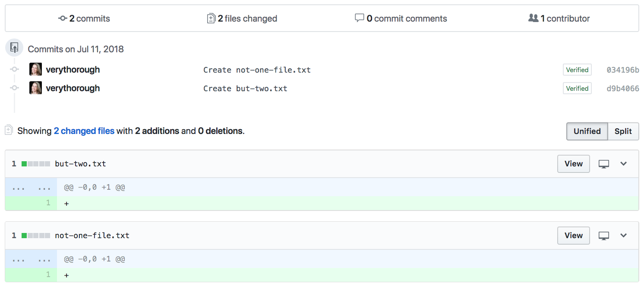Click the diff file icon beside Showing text
The height and width of the screenshot is (287, 644).
pos(9,130)
